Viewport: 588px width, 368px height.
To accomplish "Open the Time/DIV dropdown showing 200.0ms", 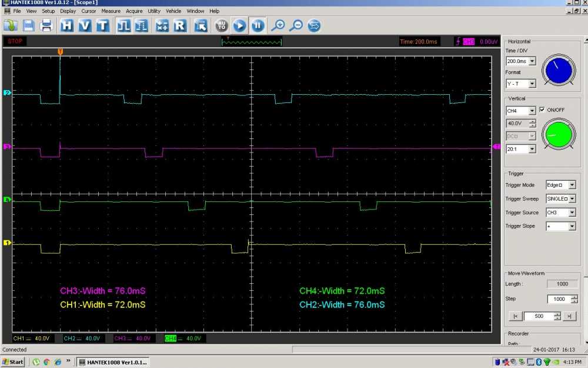I will (x=520, y=61).
